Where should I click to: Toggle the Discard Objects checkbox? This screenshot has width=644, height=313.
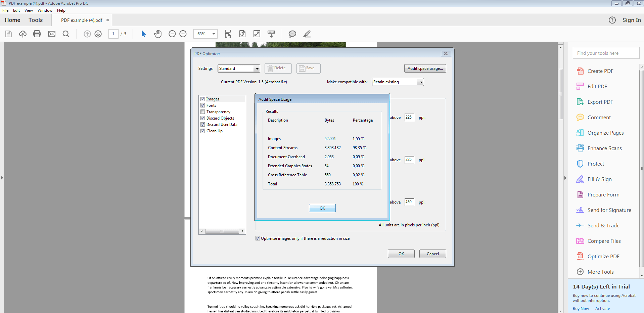click(x=203, y=118)
